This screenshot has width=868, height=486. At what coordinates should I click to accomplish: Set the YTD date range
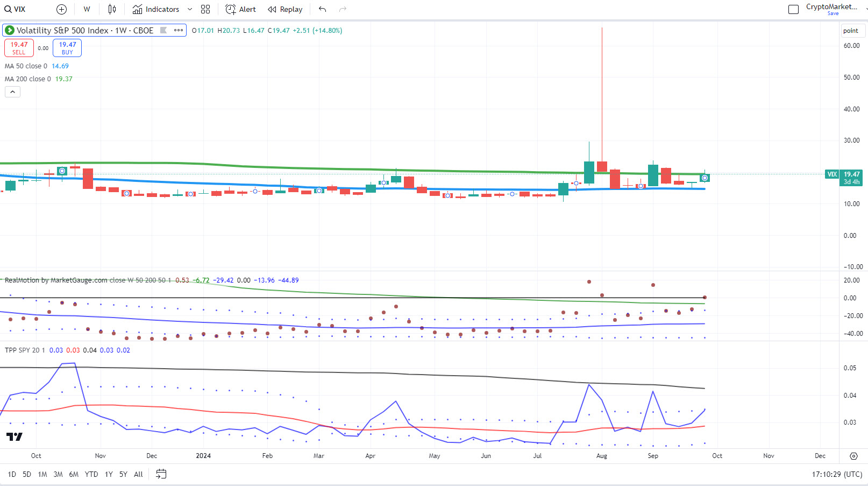tap(91, 474)
